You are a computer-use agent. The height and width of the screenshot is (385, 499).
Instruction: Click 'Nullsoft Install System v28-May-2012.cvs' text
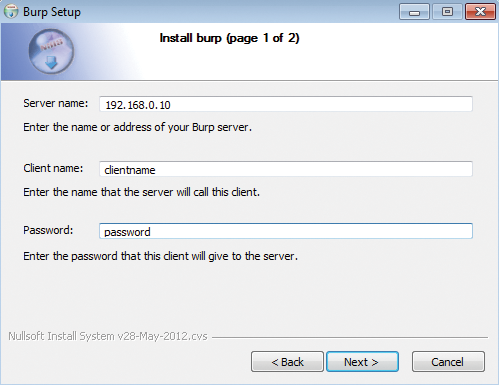point(108,336)
